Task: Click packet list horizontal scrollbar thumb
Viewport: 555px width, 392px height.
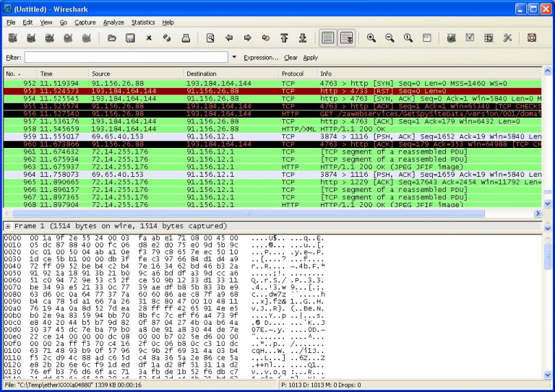Action: (248, 214)
